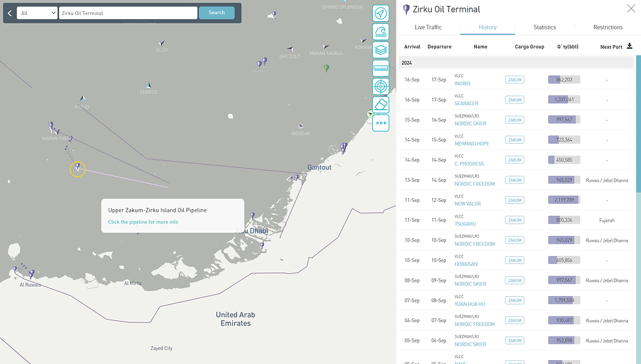Switch to the History tab
The width and height of the screenshot is (641, 364).
tap(488, 27)
